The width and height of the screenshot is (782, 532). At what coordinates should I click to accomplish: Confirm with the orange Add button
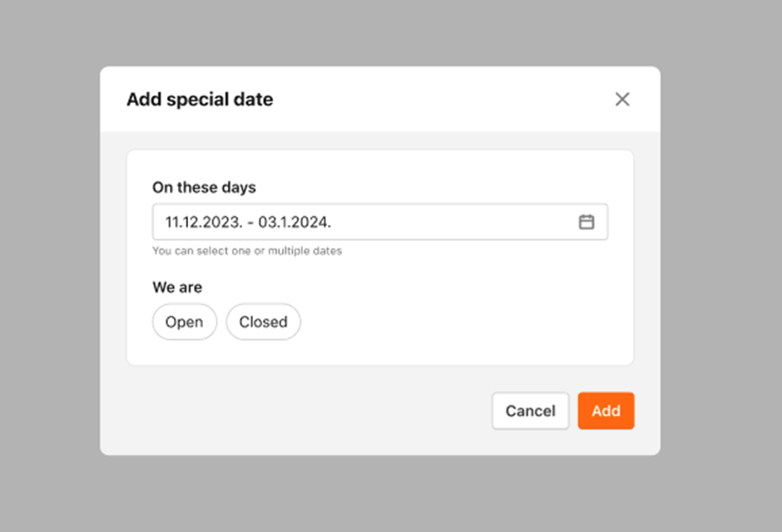pyautogui.click(x=606, y=411)
